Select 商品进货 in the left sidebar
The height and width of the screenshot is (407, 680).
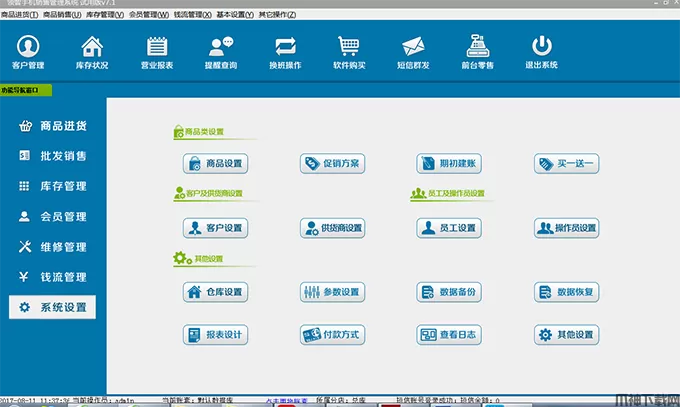[x=52, y=126]
